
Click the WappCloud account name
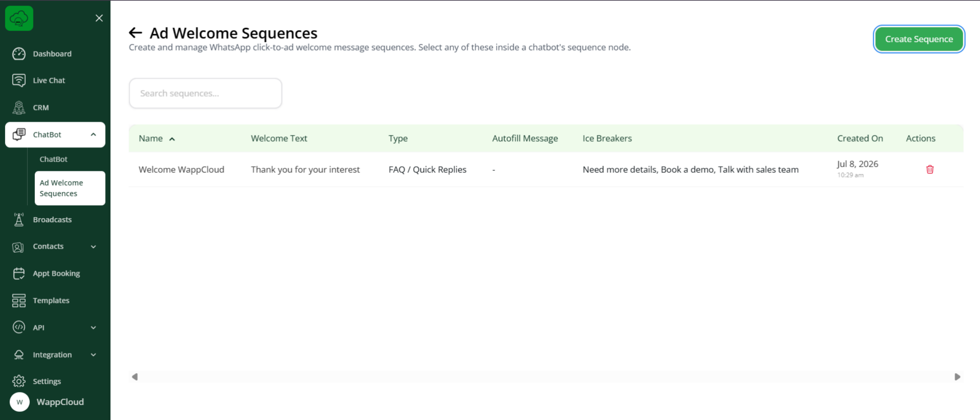click(x=60, y=402)
